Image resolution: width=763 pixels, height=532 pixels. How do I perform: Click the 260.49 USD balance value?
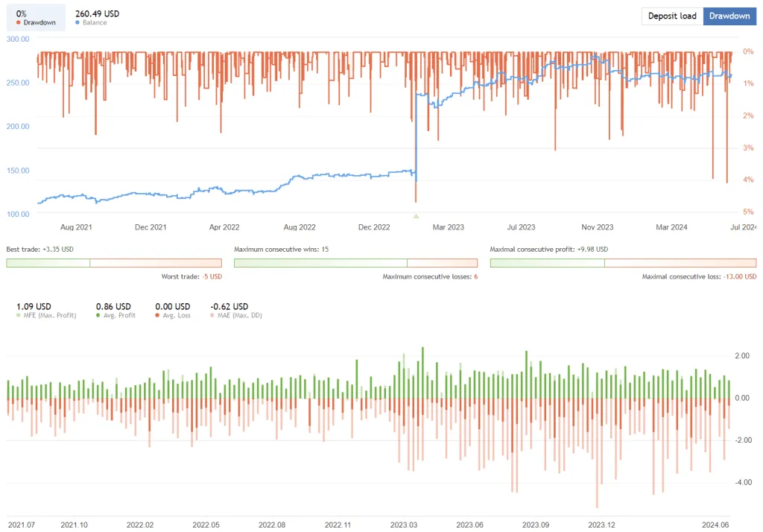coord(95,13)
